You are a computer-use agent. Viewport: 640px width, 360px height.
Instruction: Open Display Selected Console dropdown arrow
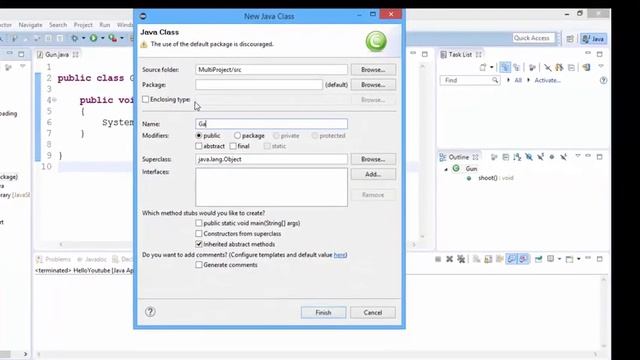[x=559, y=259]
